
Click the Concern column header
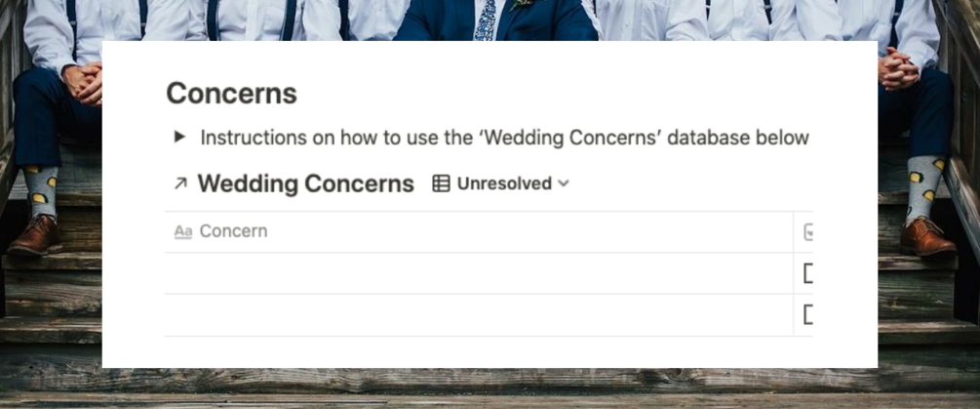point(234,231)
